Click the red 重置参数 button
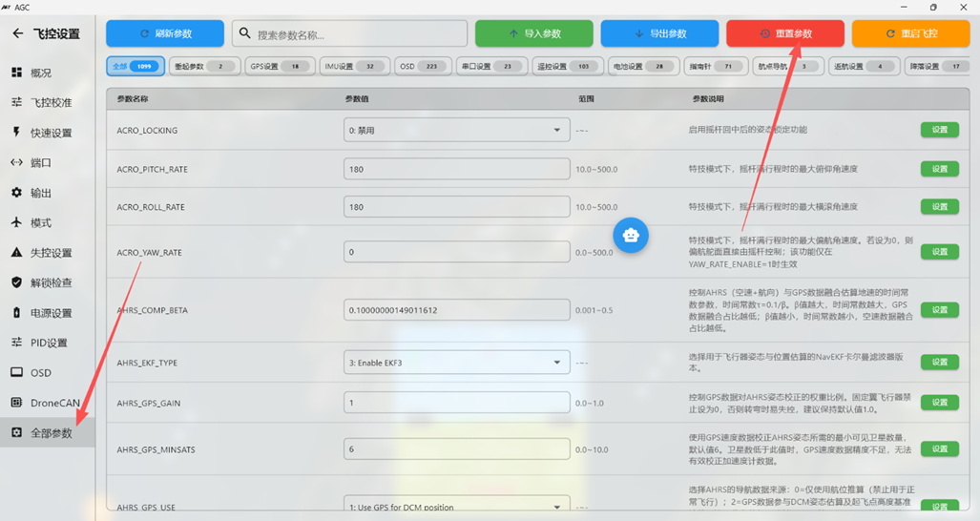This screenshot has height=521, width=980. pos(784,33)
